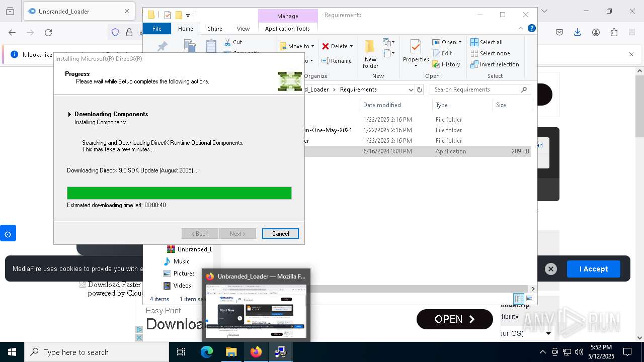Click the Firefox back arrow

[x=12, y=33]
